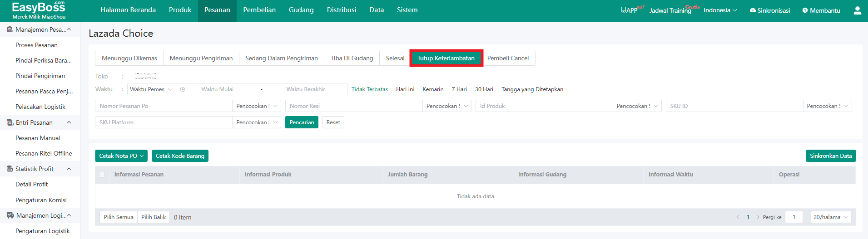Open the Distribusi menu

(342, 10)
